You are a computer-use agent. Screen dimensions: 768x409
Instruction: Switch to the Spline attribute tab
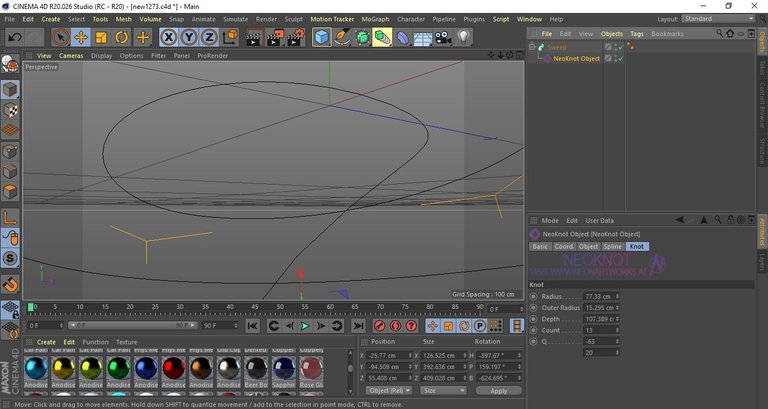tap(612, 246)
